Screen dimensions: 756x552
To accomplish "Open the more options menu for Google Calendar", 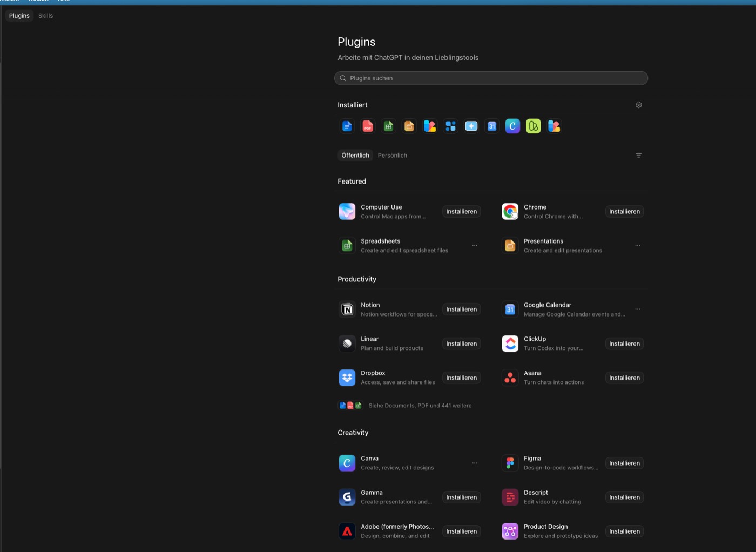I will click(x=638, y=309).
